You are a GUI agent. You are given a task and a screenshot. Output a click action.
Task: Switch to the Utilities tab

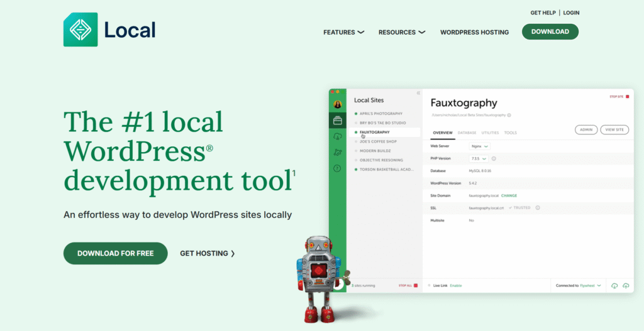tap(491, 133)
